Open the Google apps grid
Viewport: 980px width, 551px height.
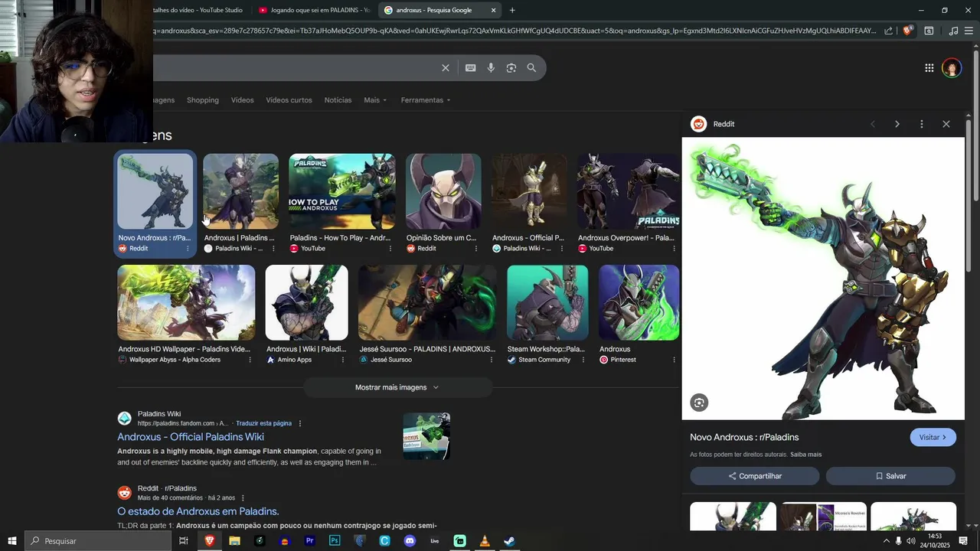[x=929, y=68]
